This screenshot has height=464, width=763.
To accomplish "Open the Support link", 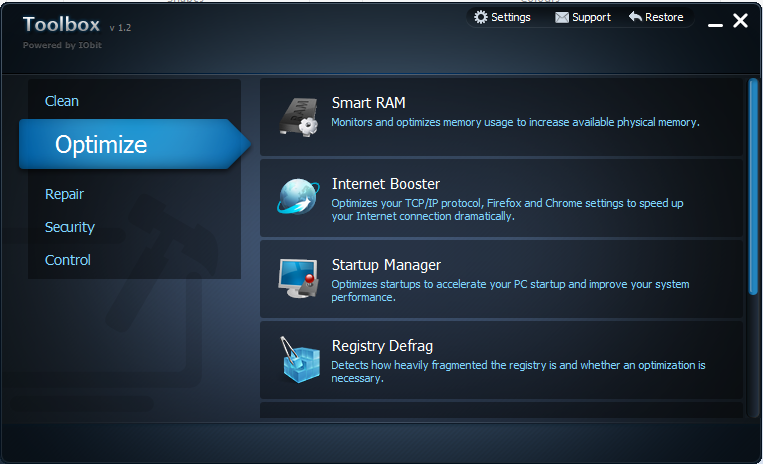I will pos(591,17).
